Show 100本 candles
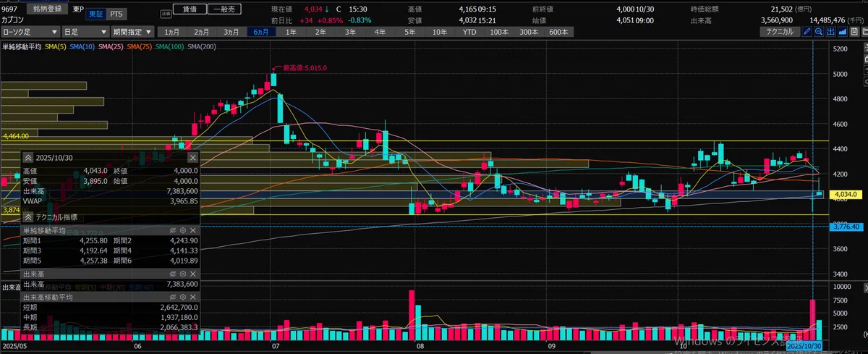 point(499,32)
